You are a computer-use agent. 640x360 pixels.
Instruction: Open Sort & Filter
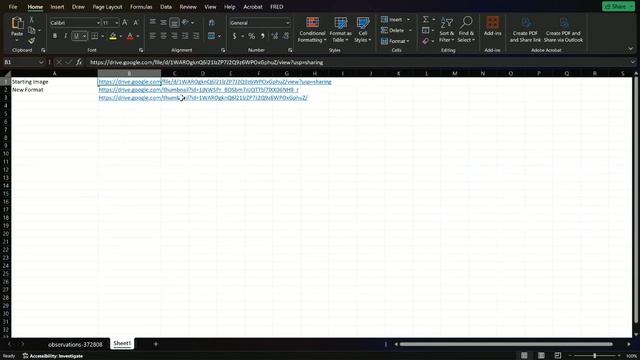pos(447,30)
